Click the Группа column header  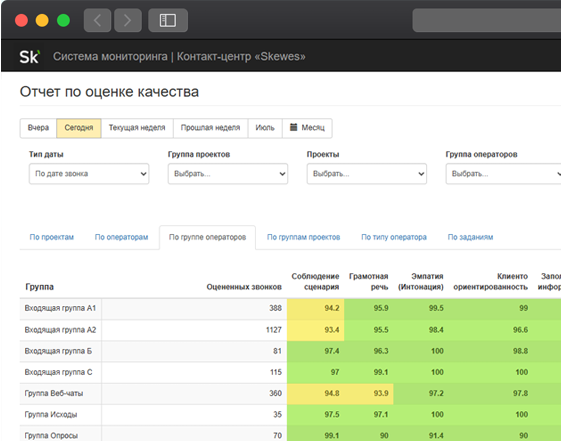point(40,287)
